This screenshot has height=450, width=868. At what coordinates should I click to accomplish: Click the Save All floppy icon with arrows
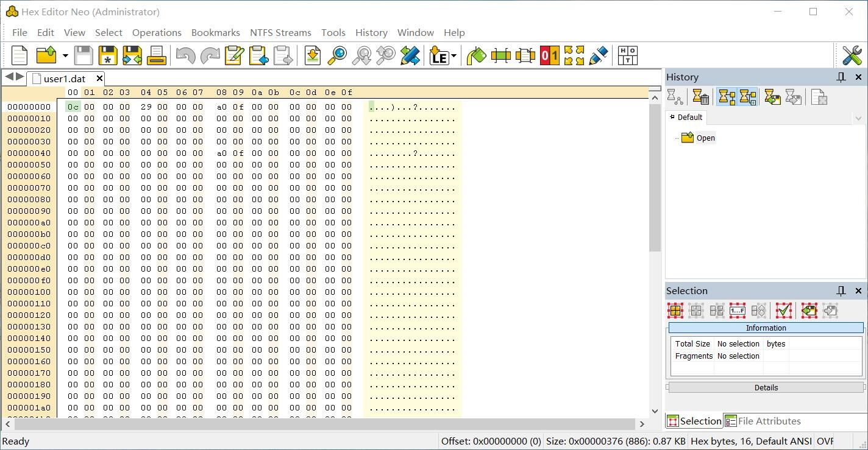tap(132, 55)
